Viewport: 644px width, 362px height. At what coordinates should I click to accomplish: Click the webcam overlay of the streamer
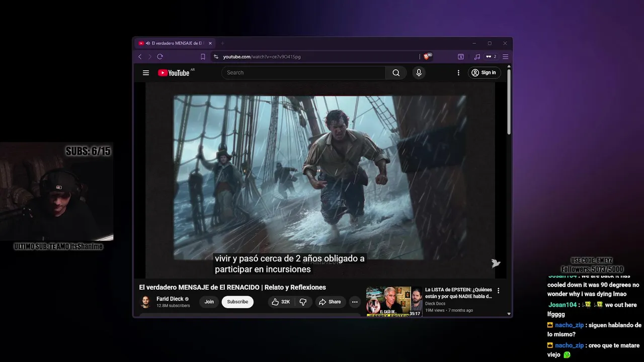[x=56, y=192]
